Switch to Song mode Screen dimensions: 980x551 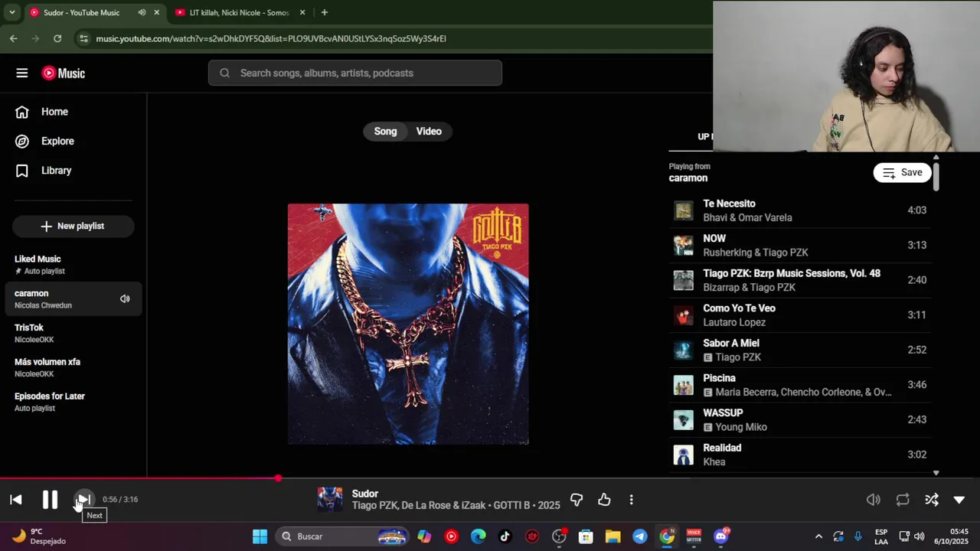click(x=385, y=132)
